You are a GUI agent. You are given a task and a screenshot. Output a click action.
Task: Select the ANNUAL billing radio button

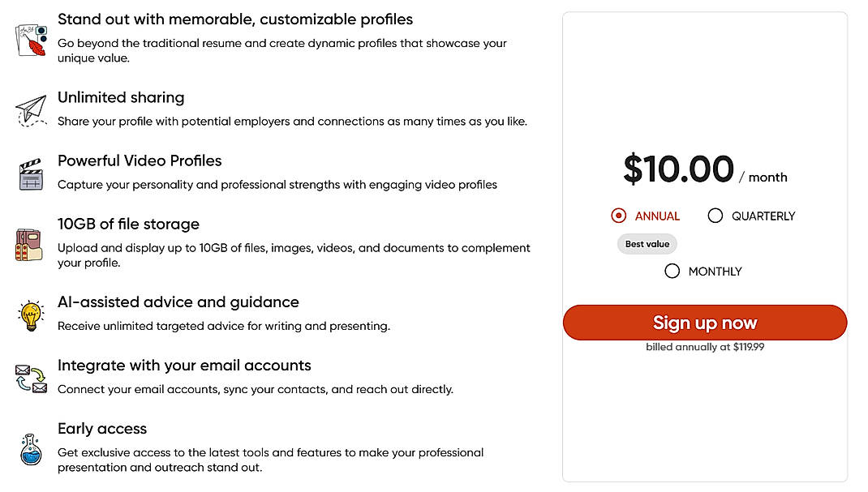click(617, 216)
